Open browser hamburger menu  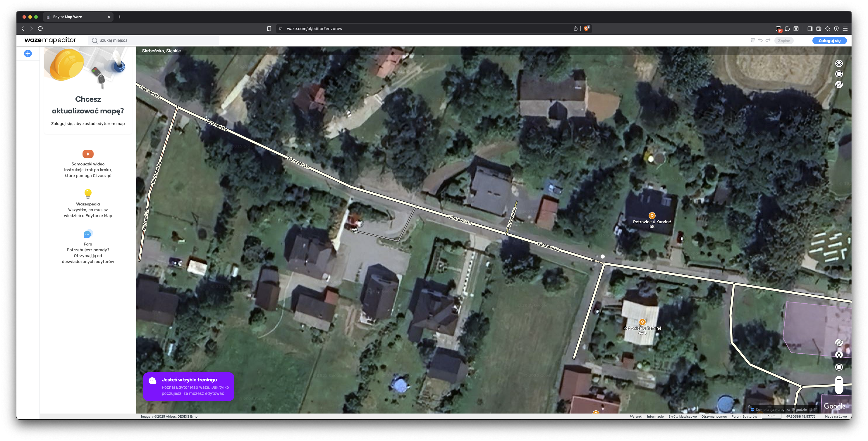845,29
